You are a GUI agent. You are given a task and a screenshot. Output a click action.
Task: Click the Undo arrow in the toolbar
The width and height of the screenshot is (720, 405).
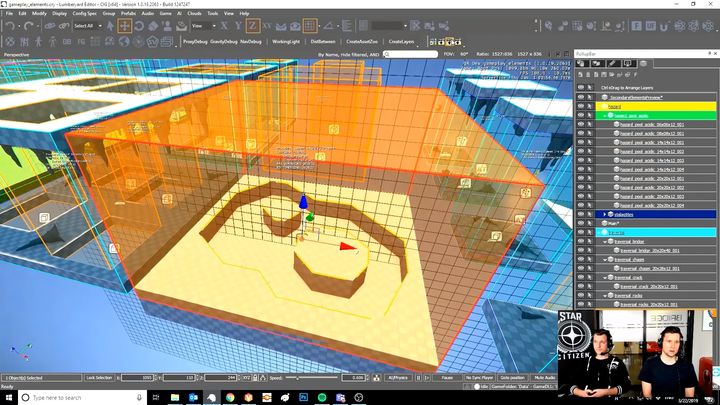tap(8, 25)
